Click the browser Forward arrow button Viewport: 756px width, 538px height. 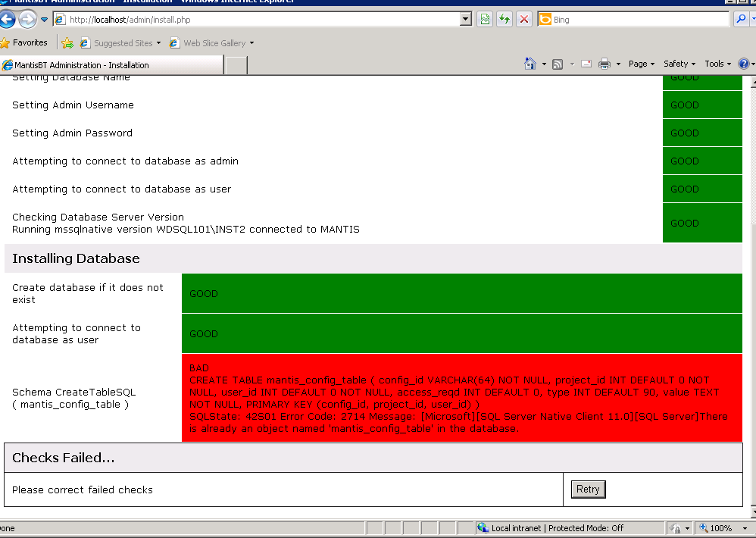[x=27, y=20]
